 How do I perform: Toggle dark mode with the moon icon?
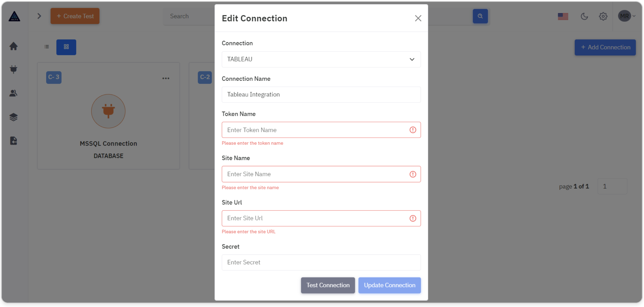584,16
